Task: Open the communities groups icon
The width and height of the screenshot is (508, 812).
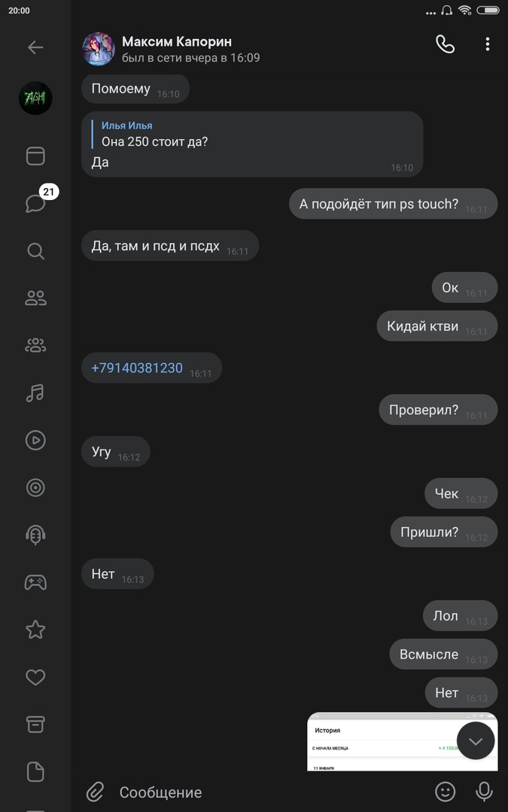Action: coord(35,346)
